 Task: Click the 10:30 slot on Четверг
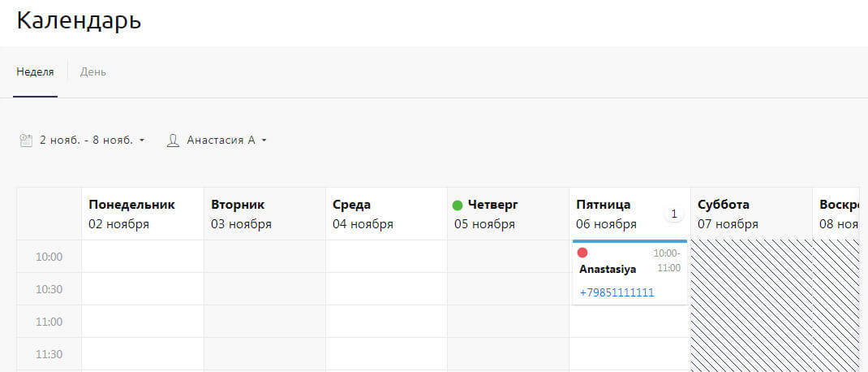pos(508,289)
